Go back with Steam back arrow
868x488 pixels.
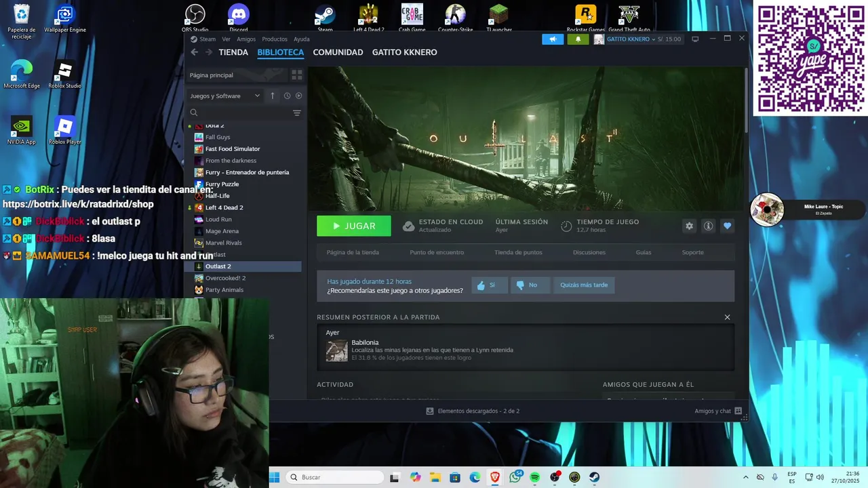click(195, 52)
